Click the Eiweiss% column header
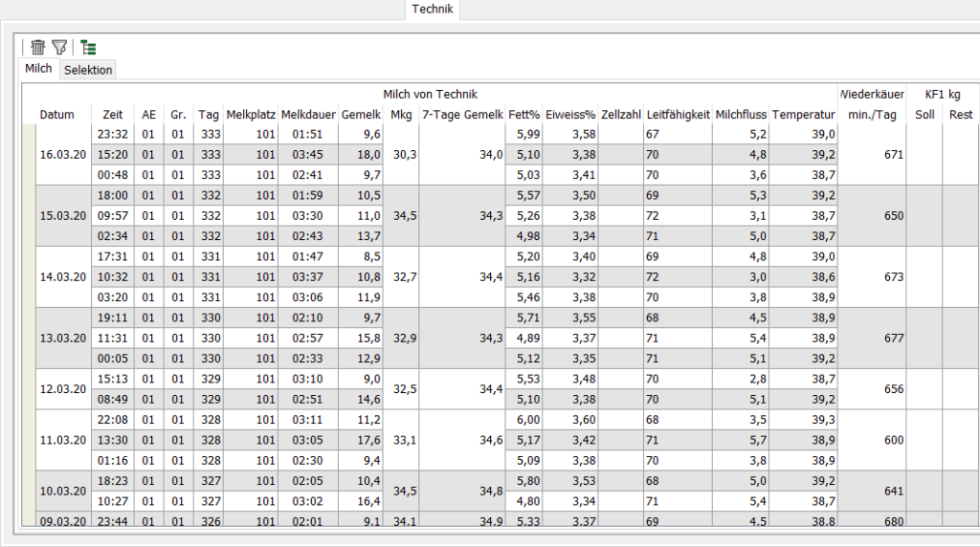 point(570,115)
